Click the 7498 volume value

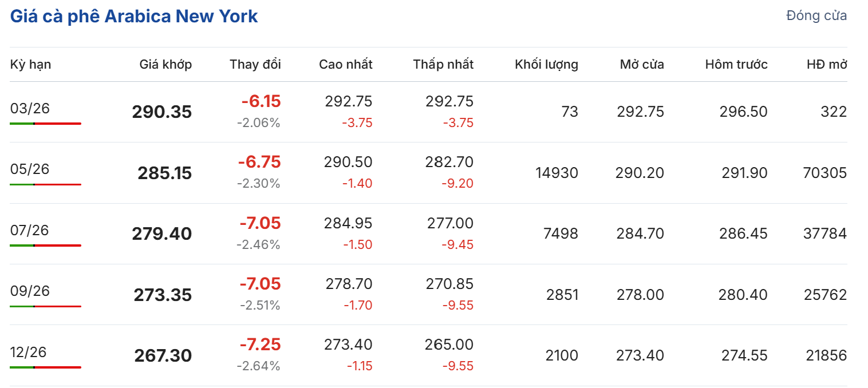pos(561,233)
